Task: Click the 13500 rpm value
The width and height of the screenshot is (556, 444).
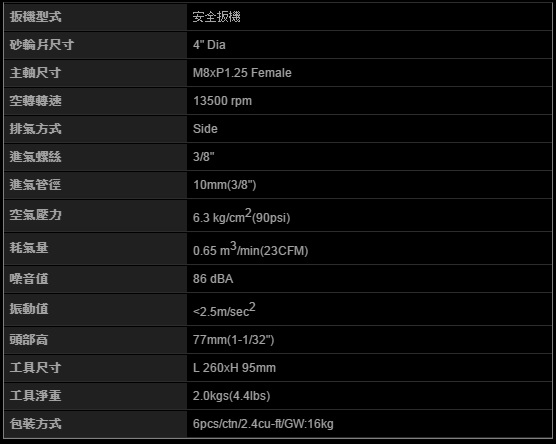Action: 222,101
